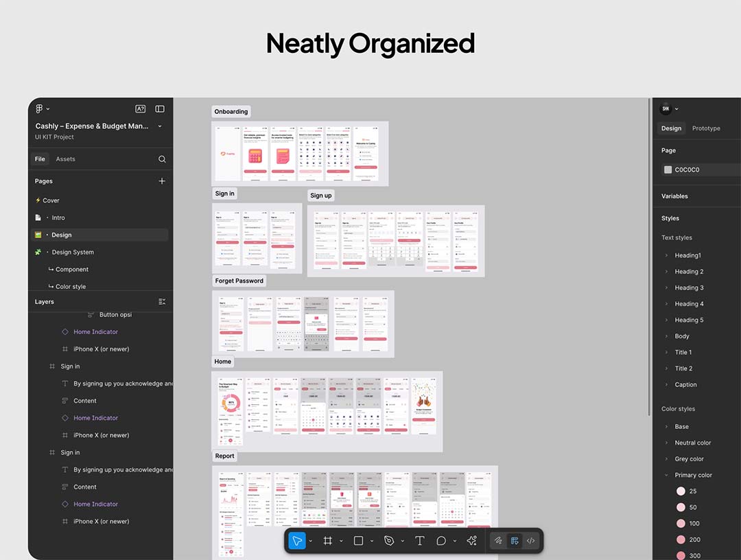Switch to the Prototype tab
This screenshot has width=741, height=560.
tap(706, 128)
